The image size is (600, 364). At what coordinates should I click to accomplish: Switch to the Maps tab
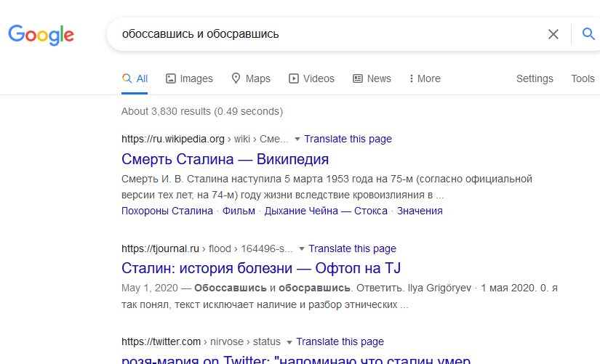[251, 78]
